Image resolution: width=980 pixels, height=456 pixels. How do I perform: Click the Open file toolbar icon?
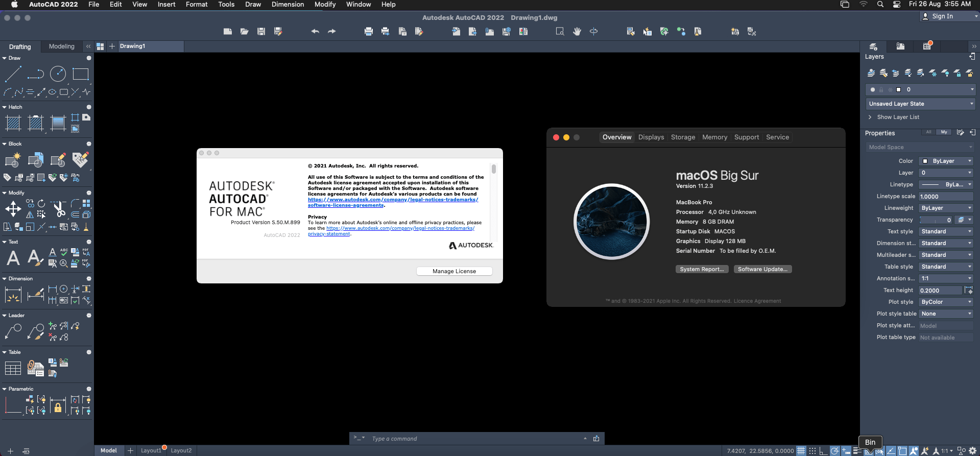(x=245, y=32)
